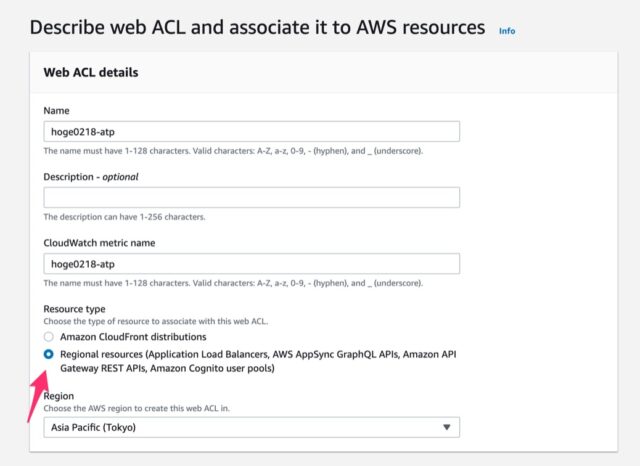This screenshot has height=466, width=640.
Task: Click the "Name" field label
Action: (x=56, y=111)
